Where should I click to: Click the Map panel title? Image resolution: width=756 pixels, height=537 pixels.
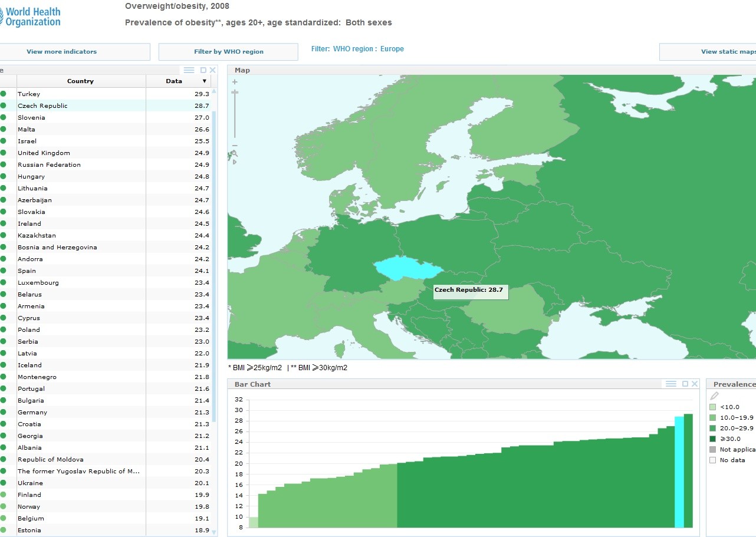click(242, 70)
